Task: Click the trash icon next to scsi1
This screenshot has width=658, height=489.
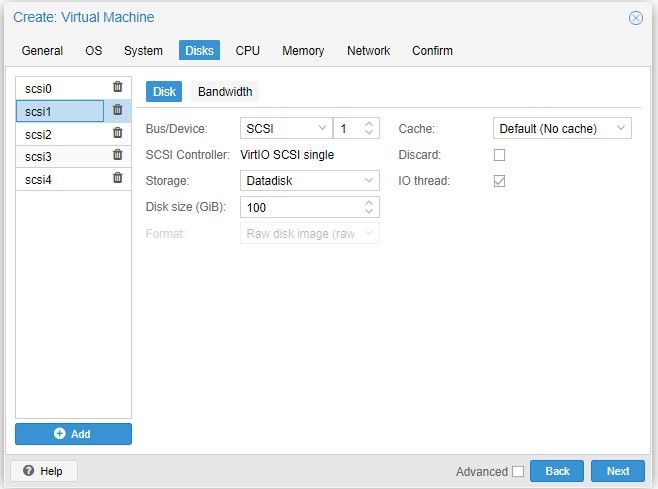Action: tap(117, 111)
